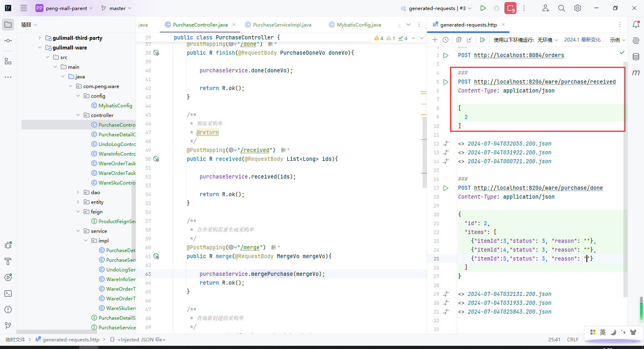This screenshot has height=349, width=644.
Task: Close the generated-requests.http tab
Action: coord(503,25)
